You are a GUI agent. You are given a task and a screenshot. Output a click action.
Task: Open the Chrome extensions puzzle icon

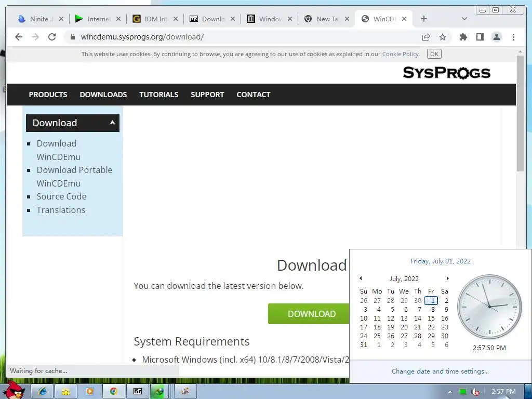coord(463,37)
